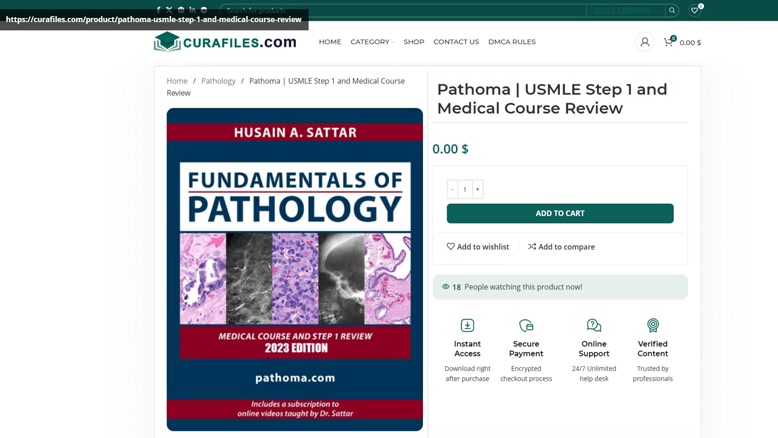Click the Home breadcrumb link
Image resolution: width=778 pixels, height=438 pixels.
click(x=177, y=81)
